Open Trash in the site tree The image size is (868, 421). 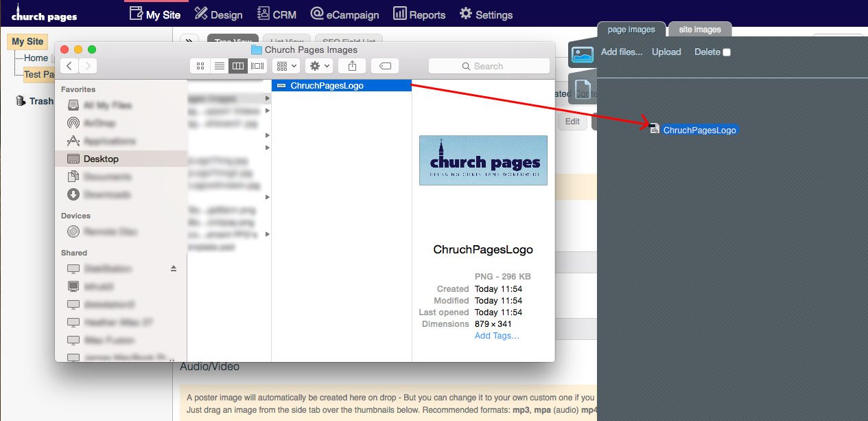[41, 101]
